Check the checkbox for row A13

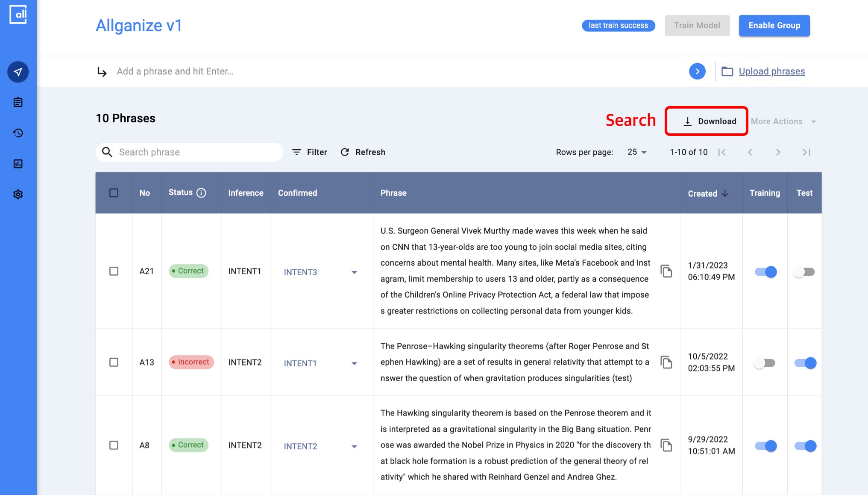[114, 362]
